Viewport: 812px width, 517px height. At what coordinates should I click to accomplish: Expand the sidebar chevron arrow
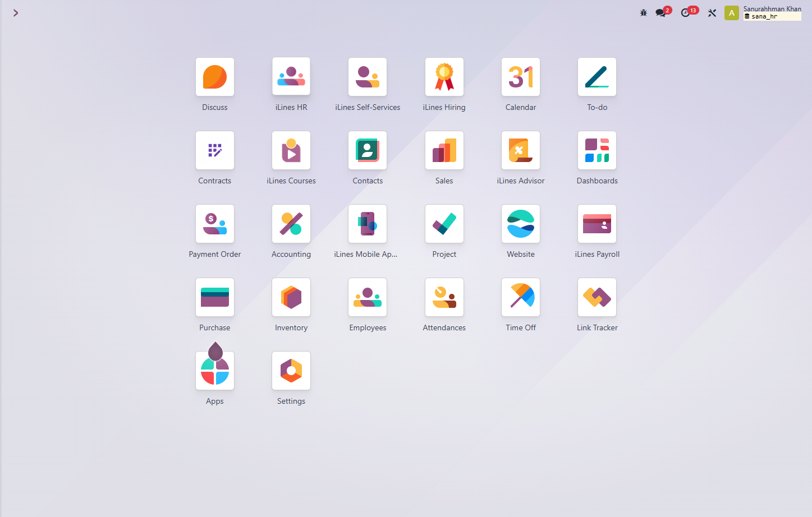point(16,13)
